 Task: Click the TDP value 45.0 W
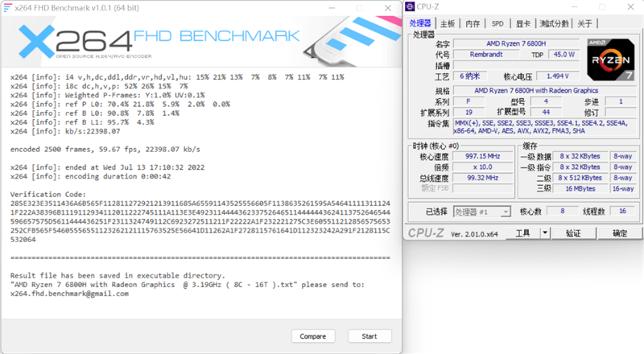pos(564,54)
